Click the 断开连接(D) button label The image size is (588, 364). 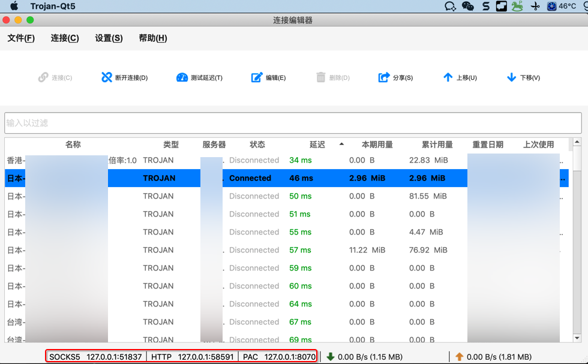click(131, 77)
